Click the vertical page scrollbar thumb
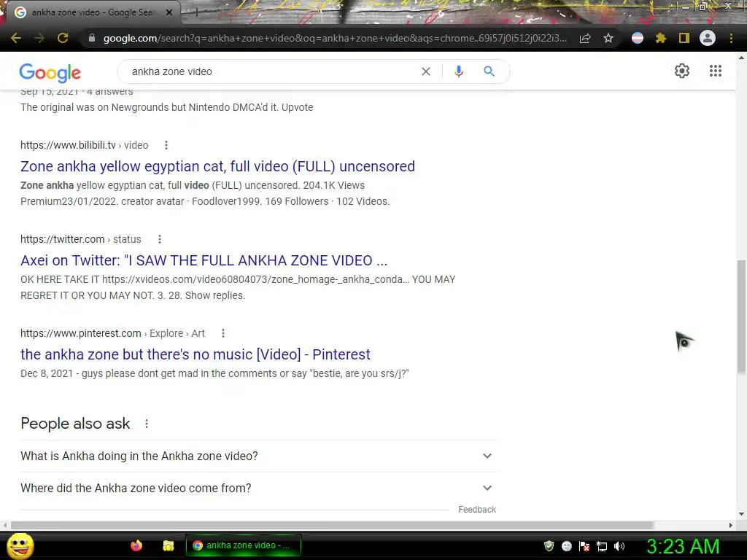 (741, 316)
